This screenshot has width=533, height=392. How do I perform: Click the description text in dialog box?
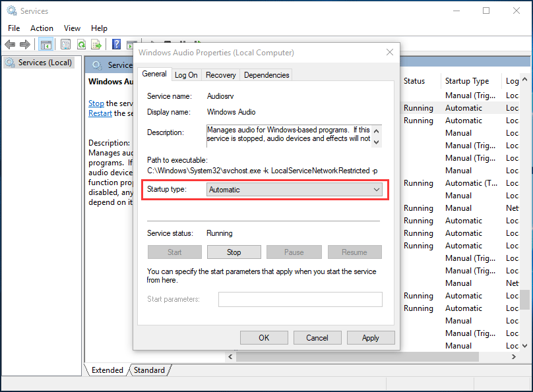[288, 134]
